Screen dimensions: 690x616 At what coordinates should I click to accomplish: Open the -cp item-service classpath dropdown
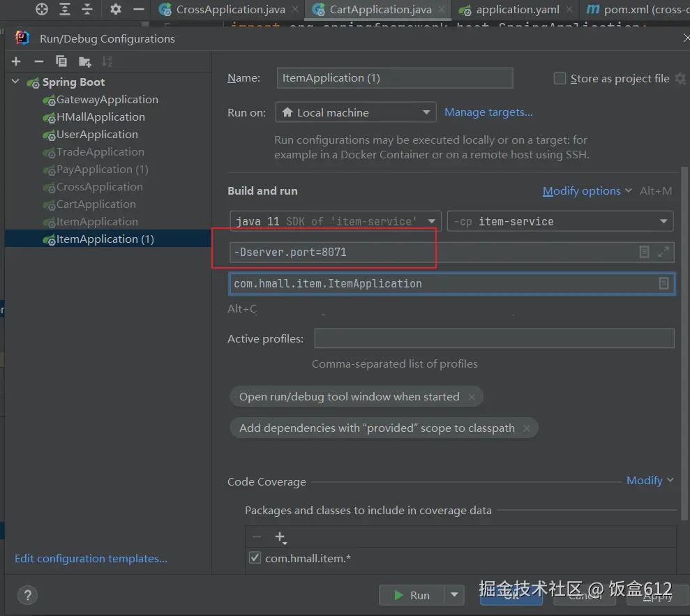point(560,221)
